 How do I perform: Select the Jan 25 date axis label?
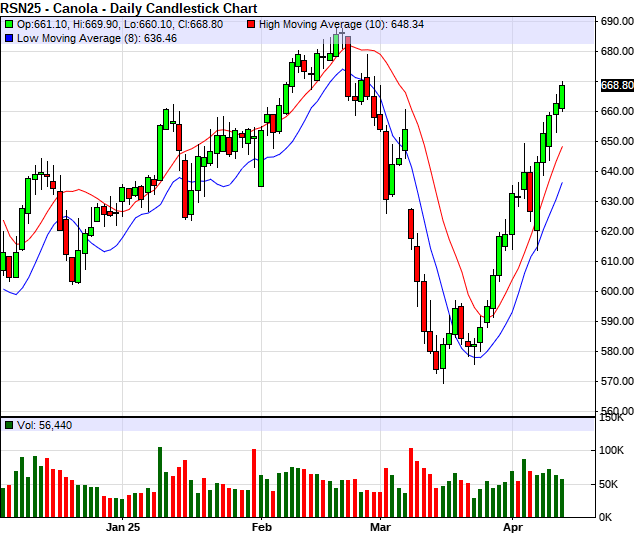click(126, 526)
